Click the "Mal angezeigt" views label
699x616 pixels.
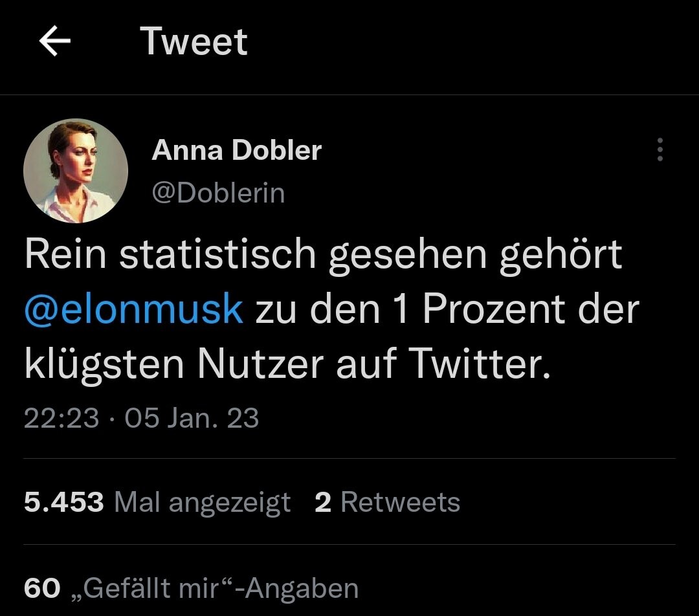pyautogui.click(x=202, y=503)
